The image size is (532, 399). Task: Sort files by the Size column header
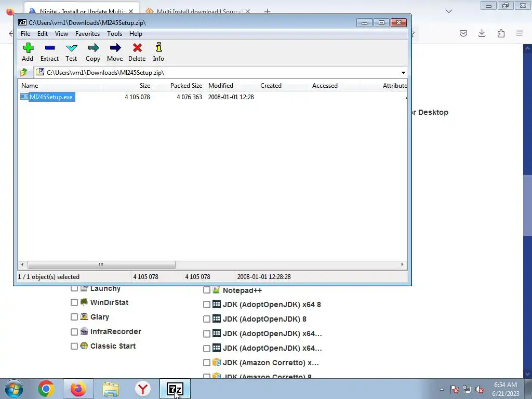point(127,86)
